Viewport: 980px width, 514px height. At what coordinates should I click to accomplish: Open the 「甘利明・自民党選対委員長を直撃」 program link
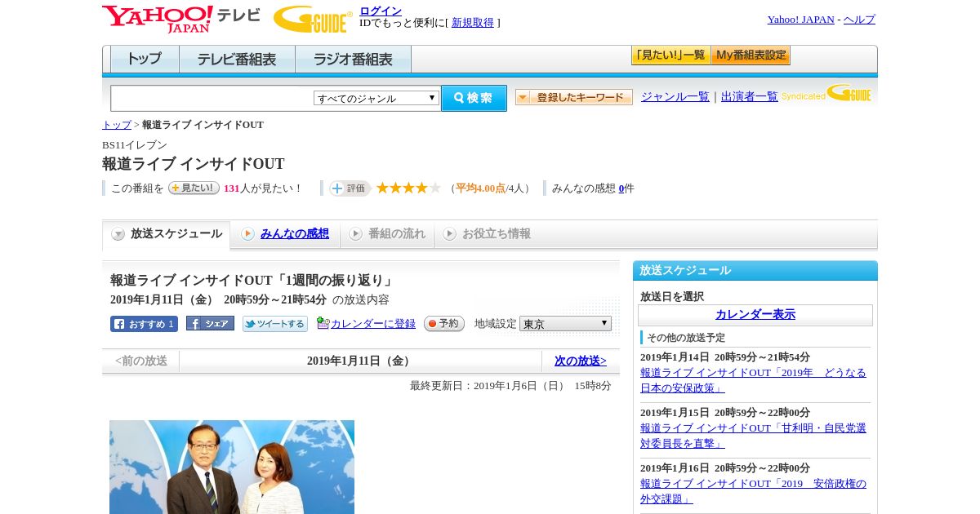click(x=753, y=436)
